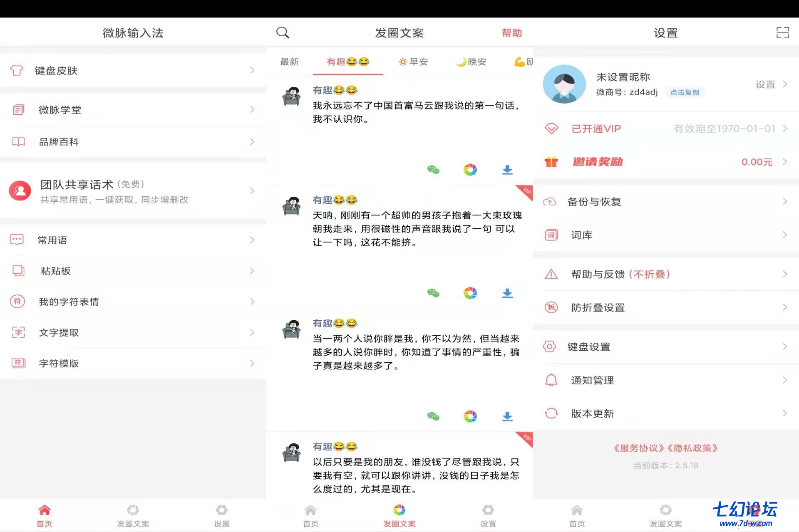
Task: Open 首页 tab in left screen bottom bar
Action: [x=45, y=516]
